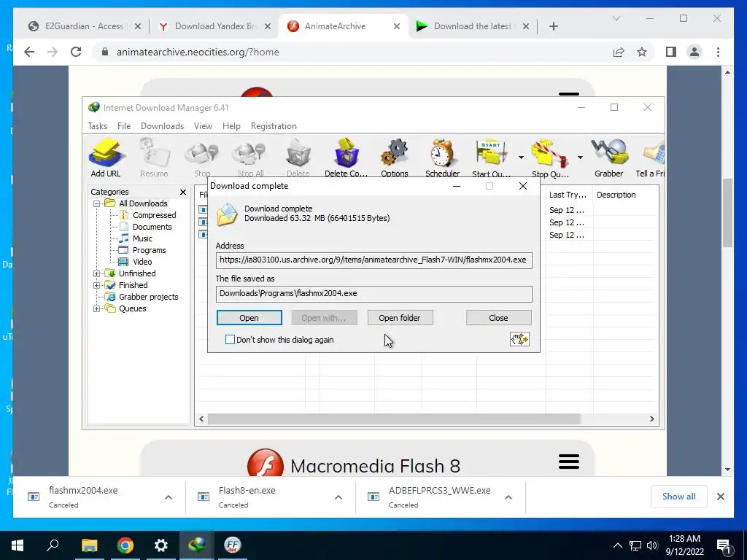Go back in browser
Screen dimensions: 747x560
point(29,52)
